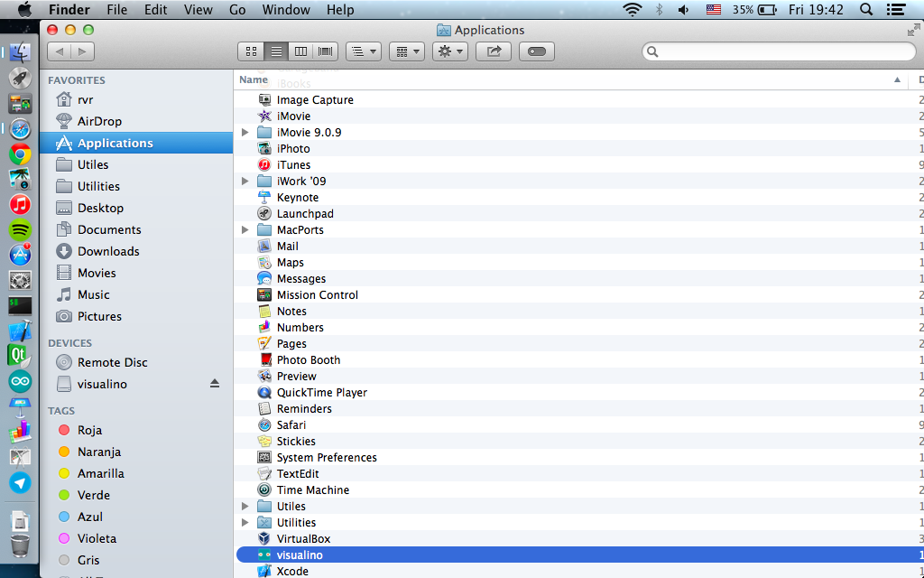Filter by Naranja orange tag
This screenshot has height=578, width=924.
[x=136, y=452]
